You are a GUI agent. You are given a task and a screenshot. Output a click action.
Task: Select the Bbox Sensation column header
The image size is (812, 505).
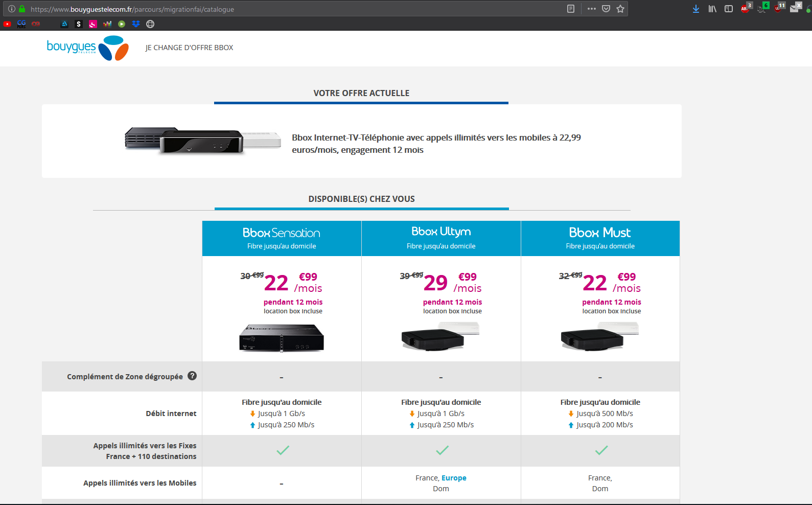(282, 238)
